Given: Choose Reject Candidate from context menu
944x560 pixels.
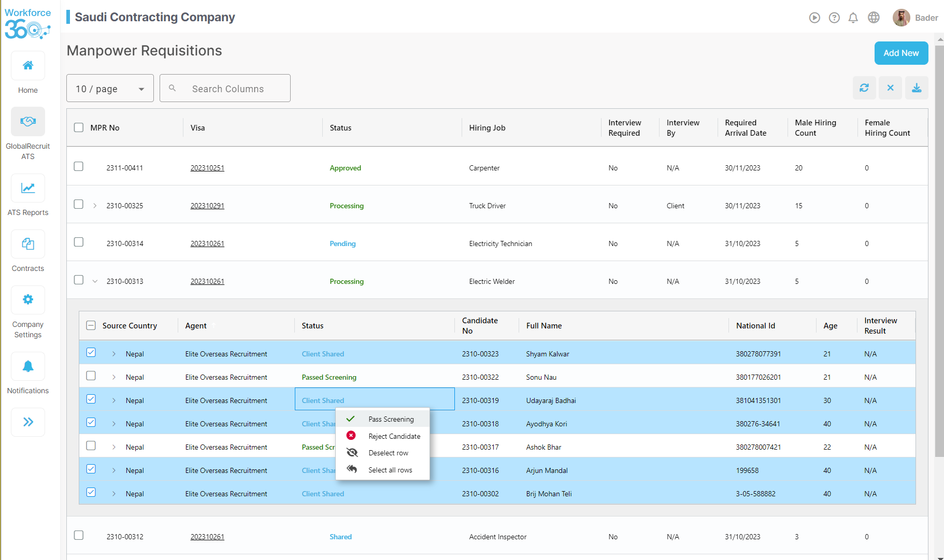Looking at the screenshot, I should click(x=394, y=436).
